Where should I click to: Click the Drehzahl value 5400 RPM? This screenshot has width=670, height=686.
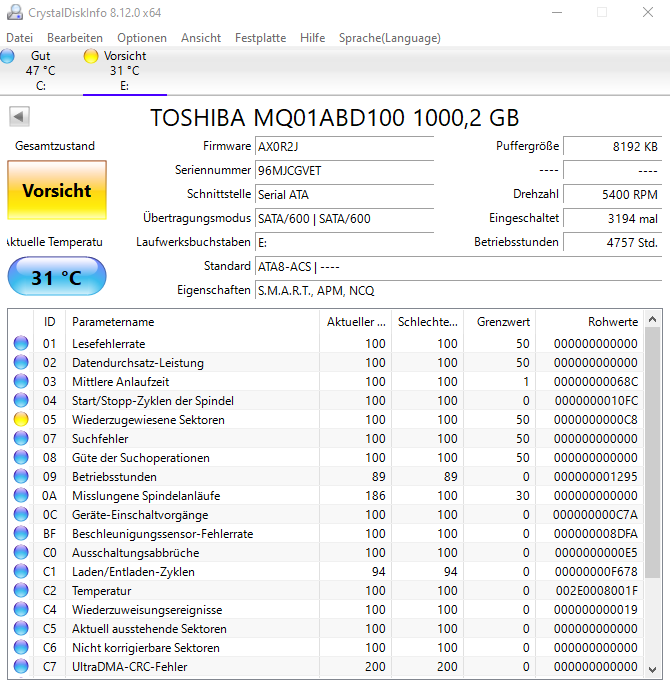[612, 194]
